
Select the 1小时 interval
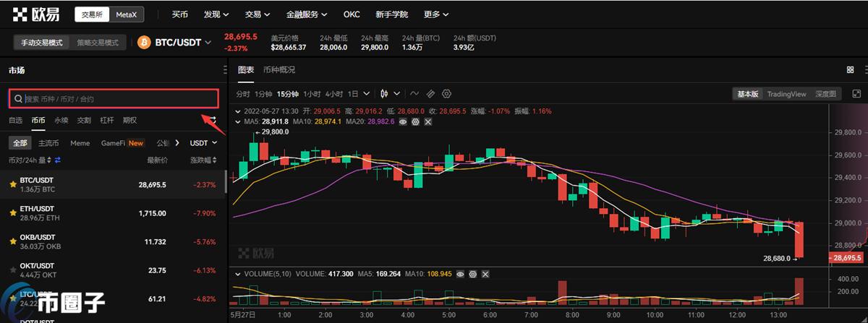point(312,94)
